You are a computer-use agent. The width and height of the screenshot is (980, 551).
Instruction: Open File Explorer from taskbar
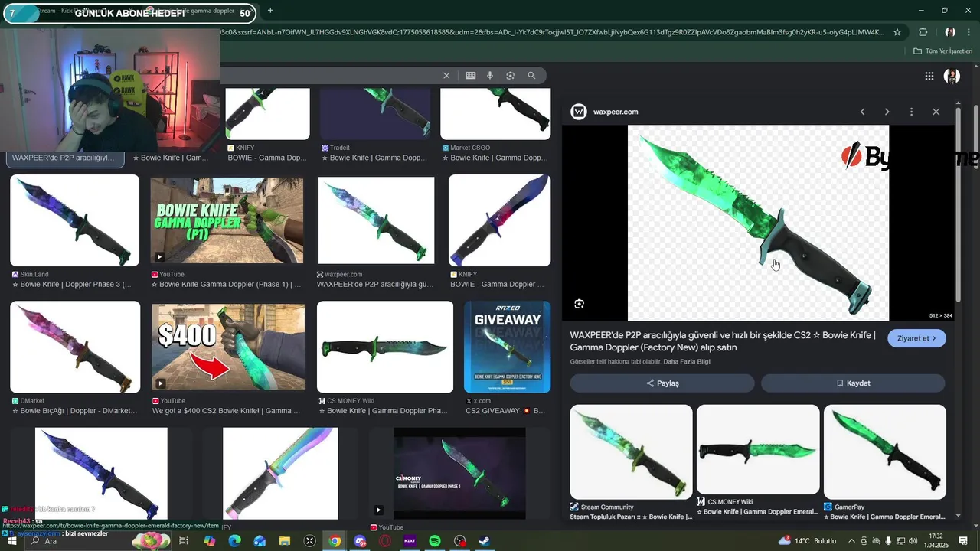(x=284, y=541)
